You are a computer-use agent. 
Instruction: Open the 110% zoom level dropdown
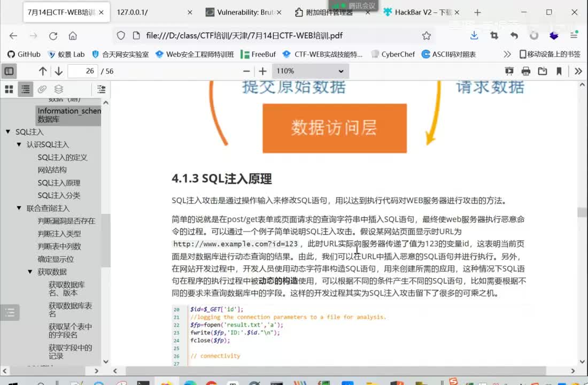coord(310,71)
